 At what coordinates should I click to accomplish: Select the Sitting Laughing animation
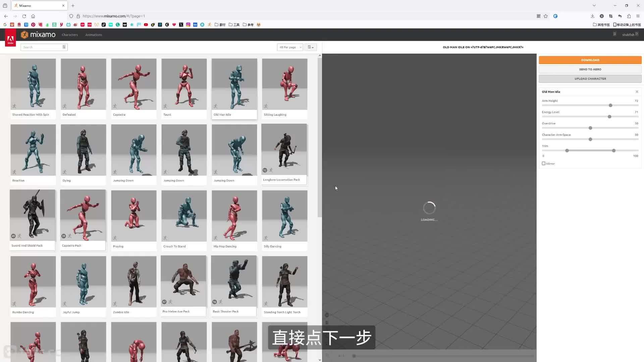[284, 89]
